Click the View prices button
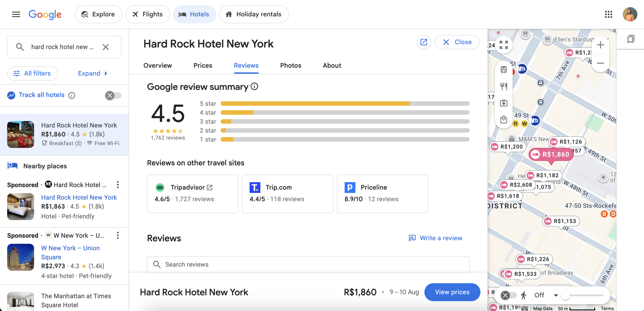The image size is (644, 311). coord(452,292)
